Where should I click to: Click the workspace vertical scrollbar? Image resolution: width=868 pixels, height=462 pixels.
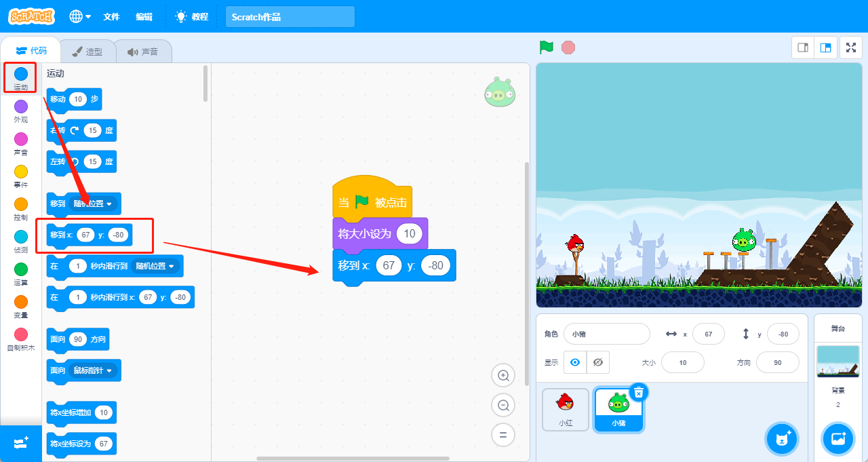(527, 274)
